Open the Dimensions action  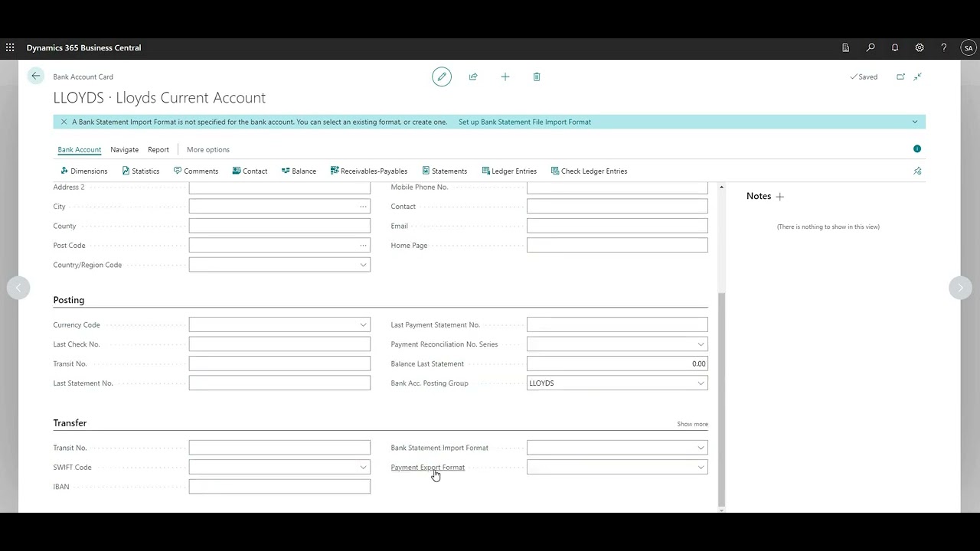83,171
